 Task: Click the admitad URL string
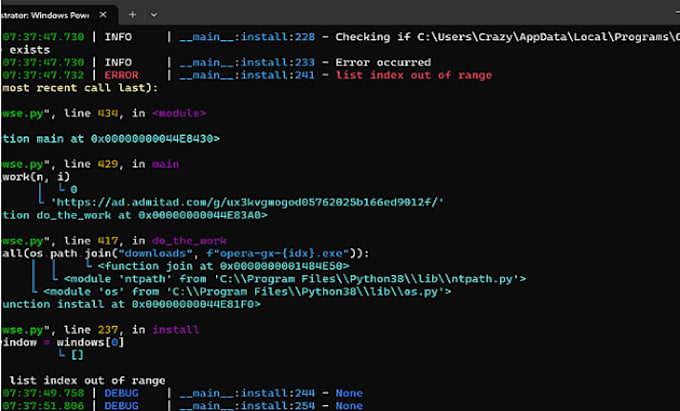click(247, 202)
